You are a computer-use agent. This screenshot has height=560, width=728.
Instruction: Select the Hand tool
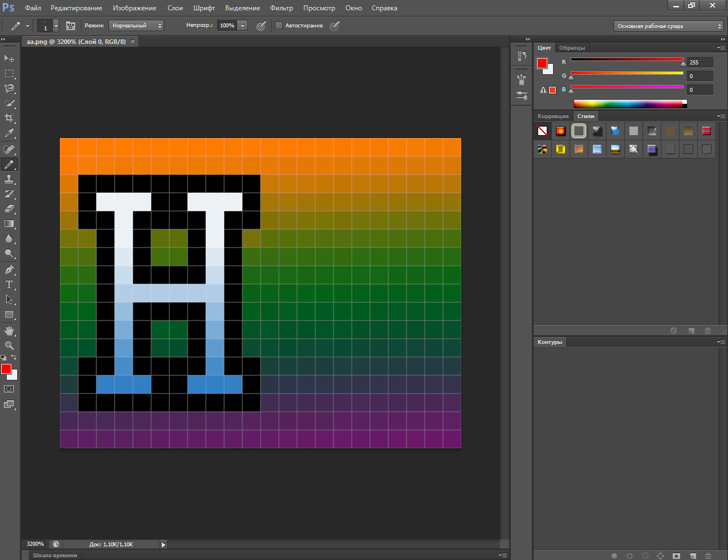[x=9, y=331]
